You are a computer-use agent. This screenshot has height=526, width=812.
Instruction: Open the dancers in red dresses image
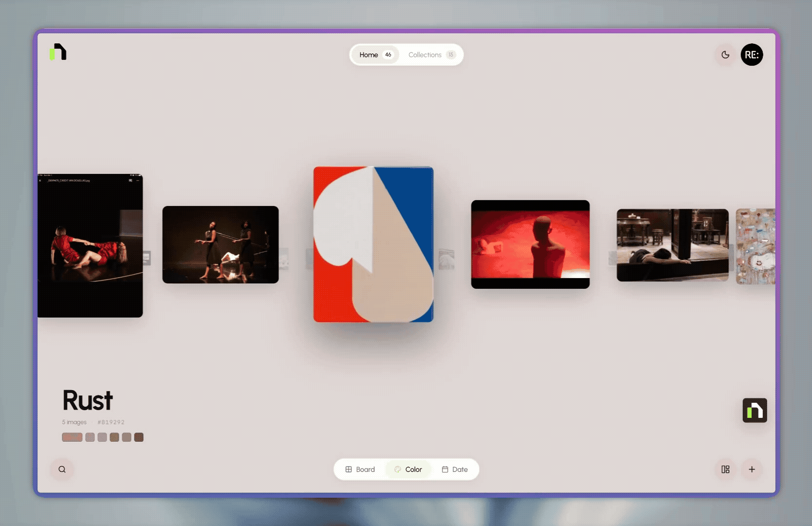(x=90, y=245)
